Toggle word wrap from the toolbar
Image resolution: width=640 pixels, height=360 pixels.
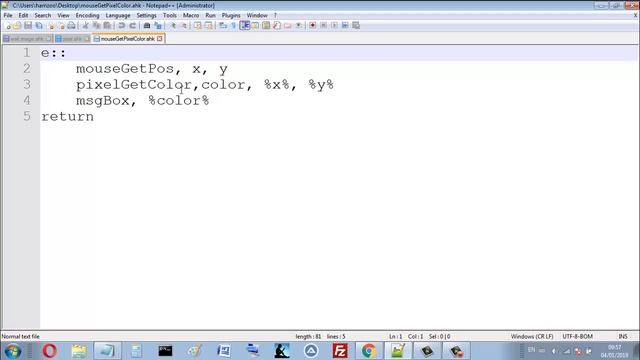(x=223, y=25)
